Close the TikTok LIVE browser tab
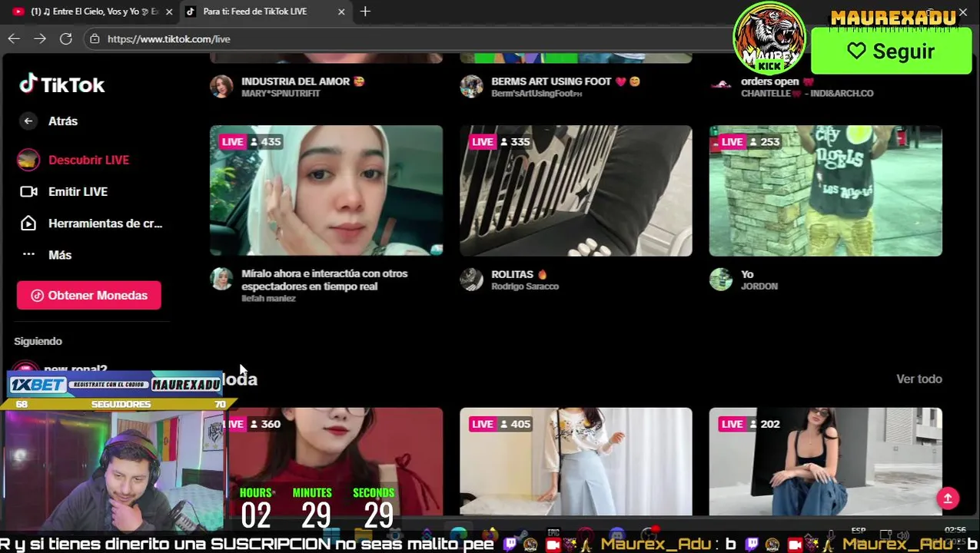 pyautogui.click(x=341, y=12)
